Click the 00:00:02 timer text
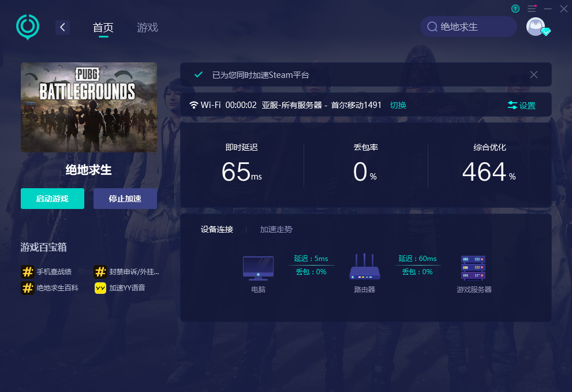Screen dimensions: 572x392 click(241, 105)
